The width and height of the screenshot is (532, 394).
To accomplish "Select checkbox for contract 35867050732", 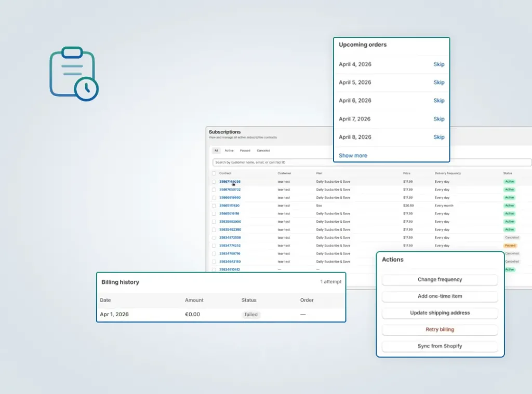I will (214, 189).
